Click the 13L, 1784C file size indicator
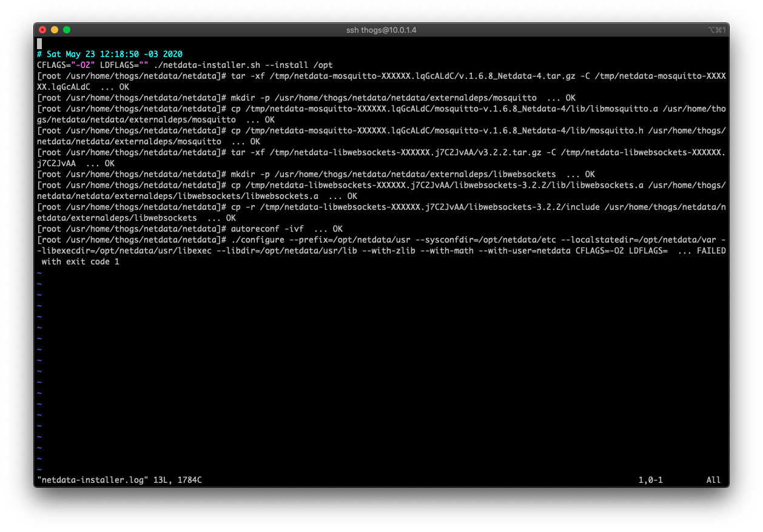The height and width of the screenshot is (532, 763). click(x=176, y=480)
